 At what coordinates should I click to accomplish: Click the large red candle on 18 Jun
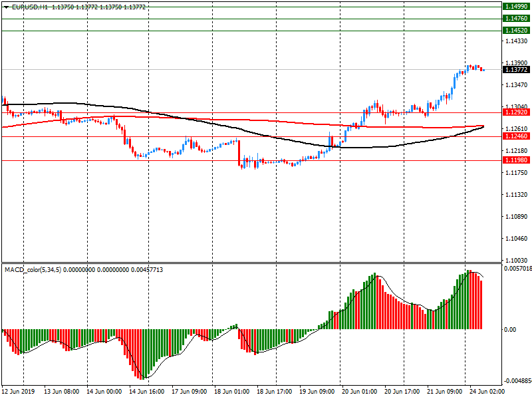point(239,153)
